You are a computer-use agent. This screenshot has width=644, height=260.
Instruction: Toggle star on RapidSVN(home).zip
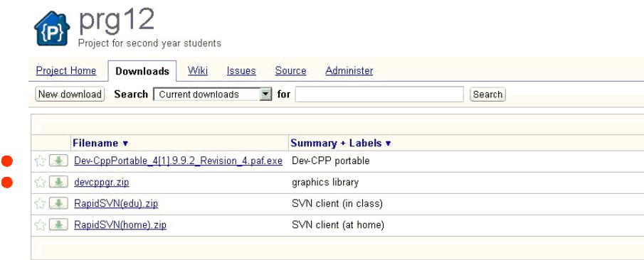click(40, 224)
